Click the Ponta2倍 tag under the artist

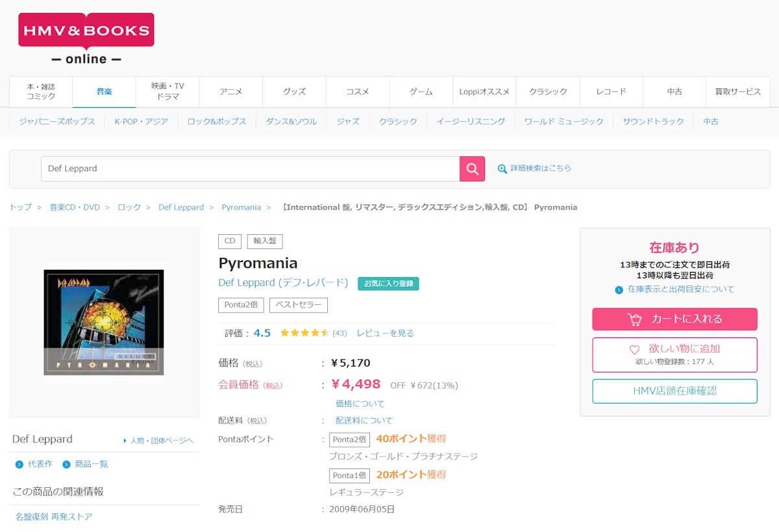click(241, 305)
